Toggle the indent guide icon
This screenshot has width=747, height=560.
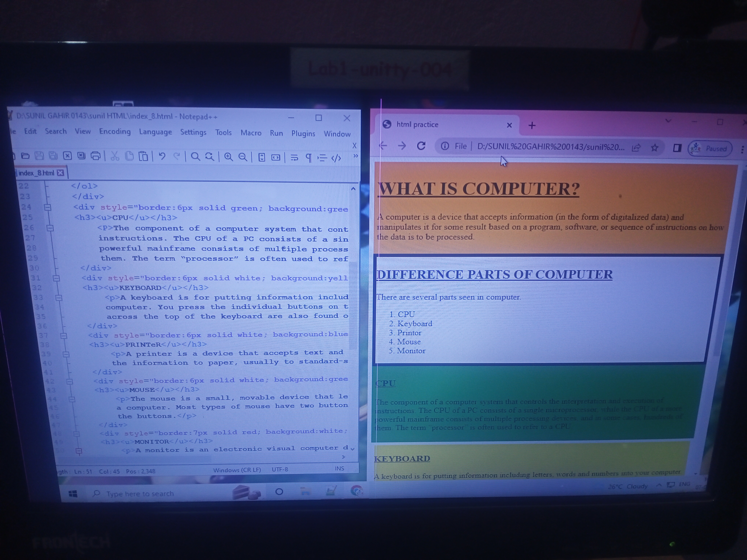tap(322, 158)
